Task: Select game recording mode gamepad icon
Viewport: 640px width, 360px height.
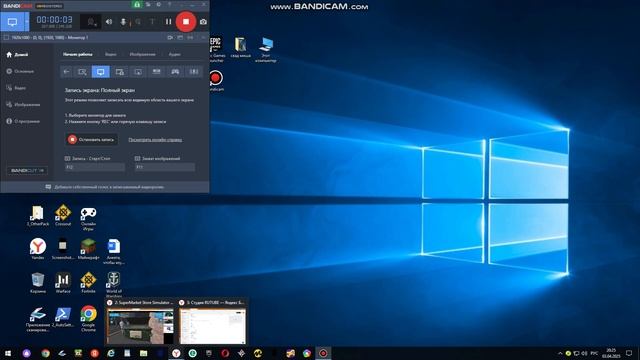Action: (x=175, y=72)
